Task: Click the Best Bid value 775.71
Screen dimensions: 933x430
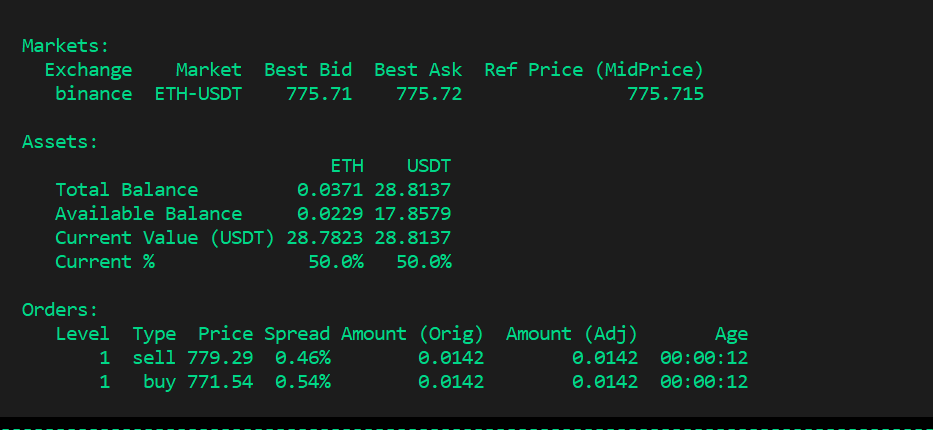Action: [x=319, y=94]
